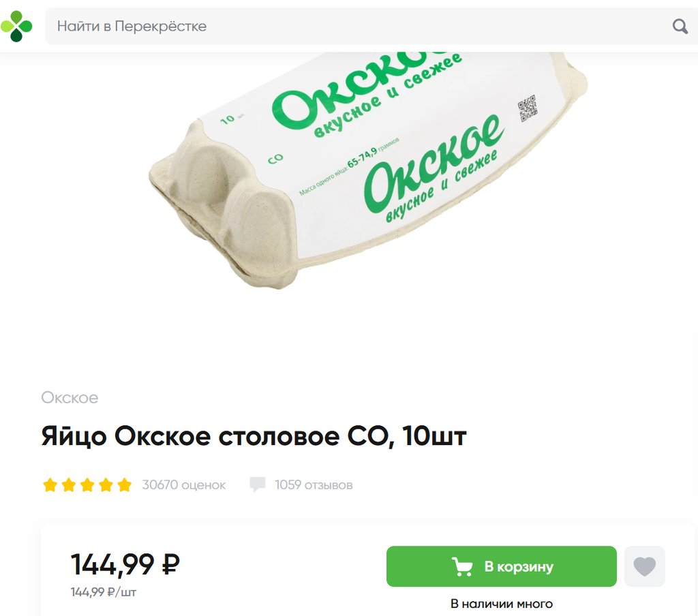The image size is (698, 616).
Task: Toggle the heart favorite button
Action: (645, 566)
